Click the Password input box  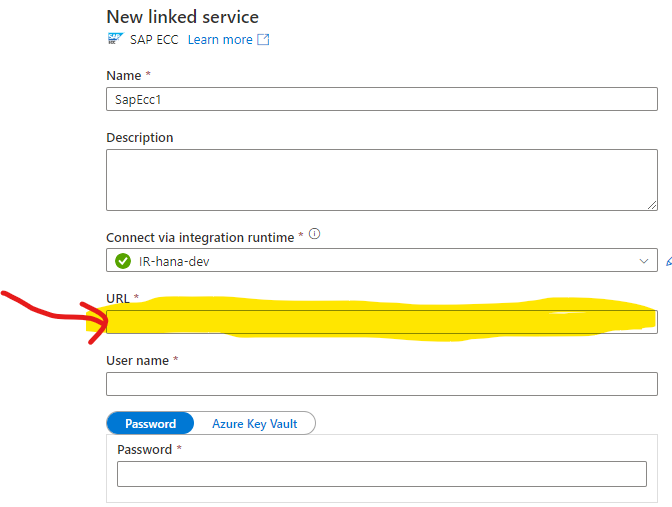381,473
